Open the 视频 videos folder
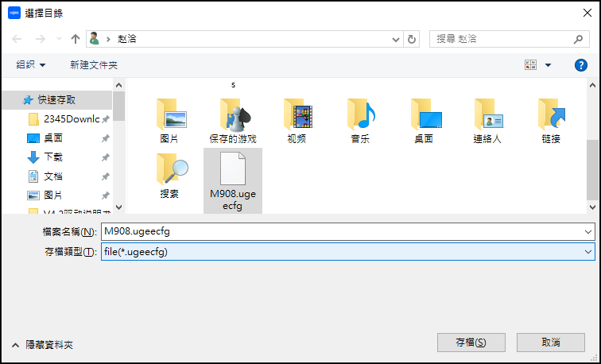 (x=297, y=118)
